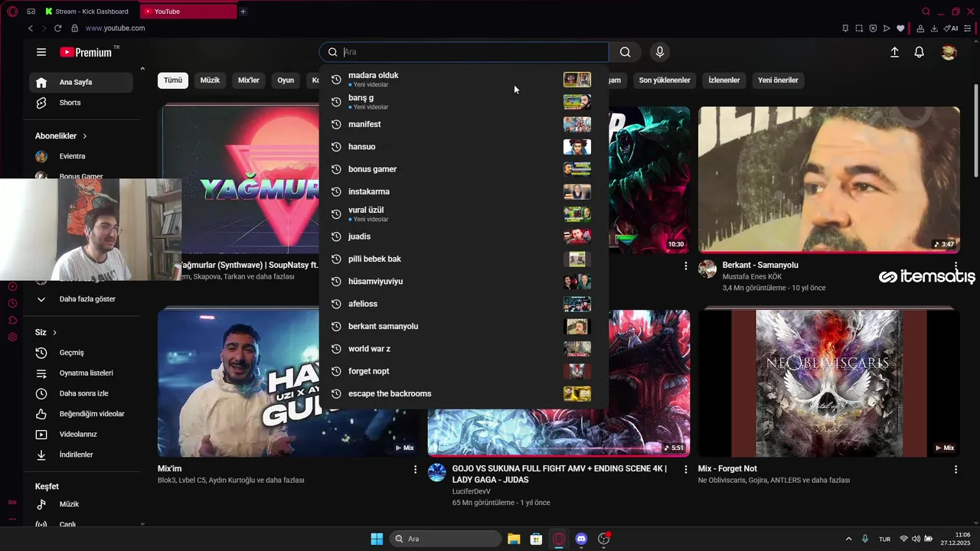This screenshot has height=551, width=980.
Task: Open the Opera sidebar history clock icon
Action: click(x=12, y=303)
